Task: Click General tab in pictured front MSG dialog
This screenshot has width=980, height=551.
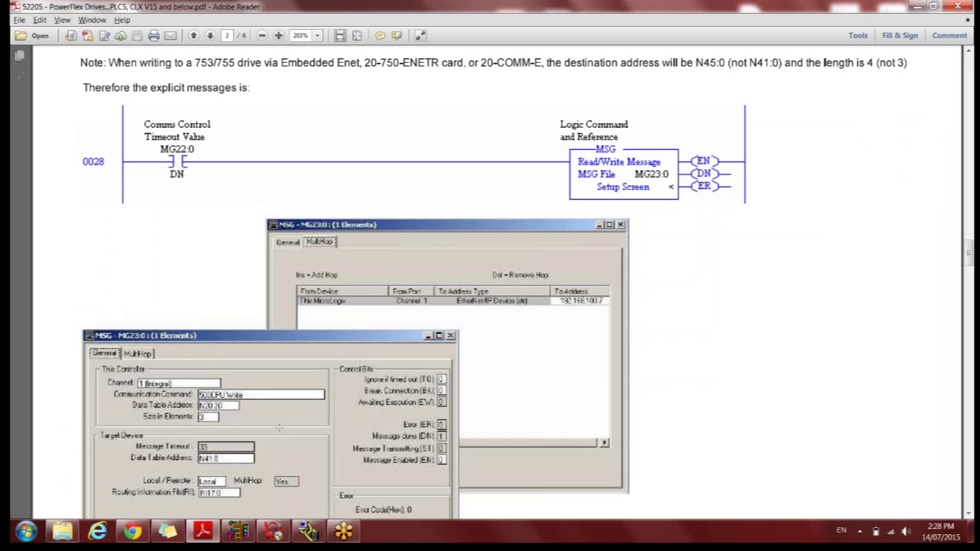Action: (x=105, y=353)
